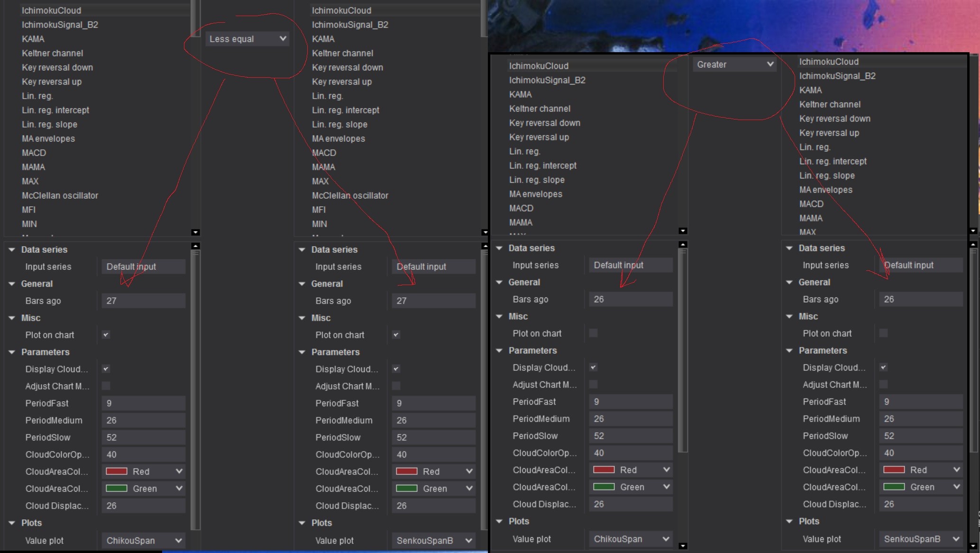Click the General collapse triangle in third panel

[x=499, y=282]
